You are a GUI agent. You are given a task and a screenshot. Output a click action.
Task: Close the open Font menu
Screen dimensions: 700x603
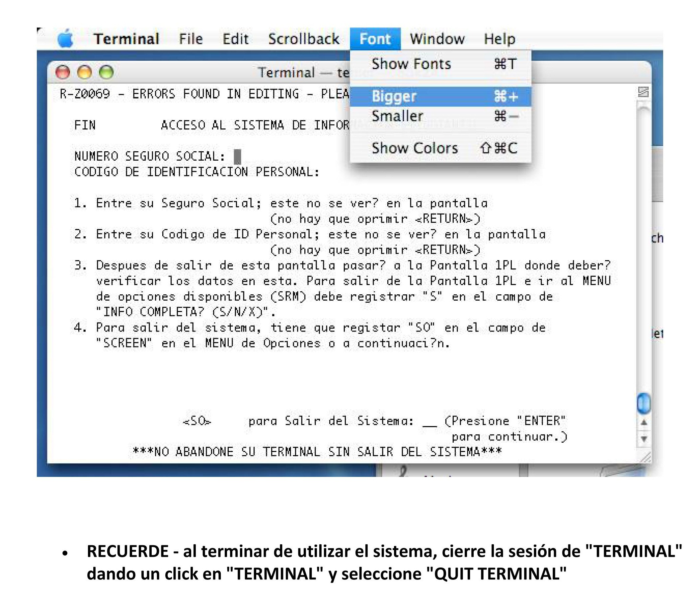(375, 39)
